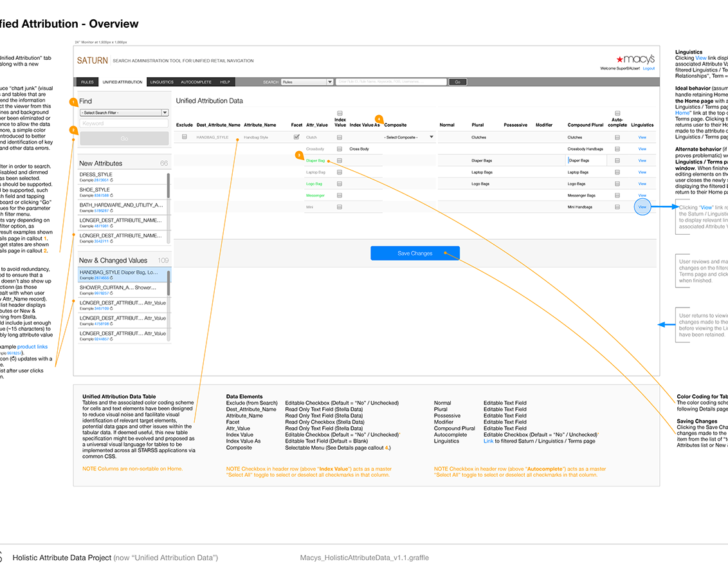Click the top search text field

pyautogui.click(x=390, y=82)
